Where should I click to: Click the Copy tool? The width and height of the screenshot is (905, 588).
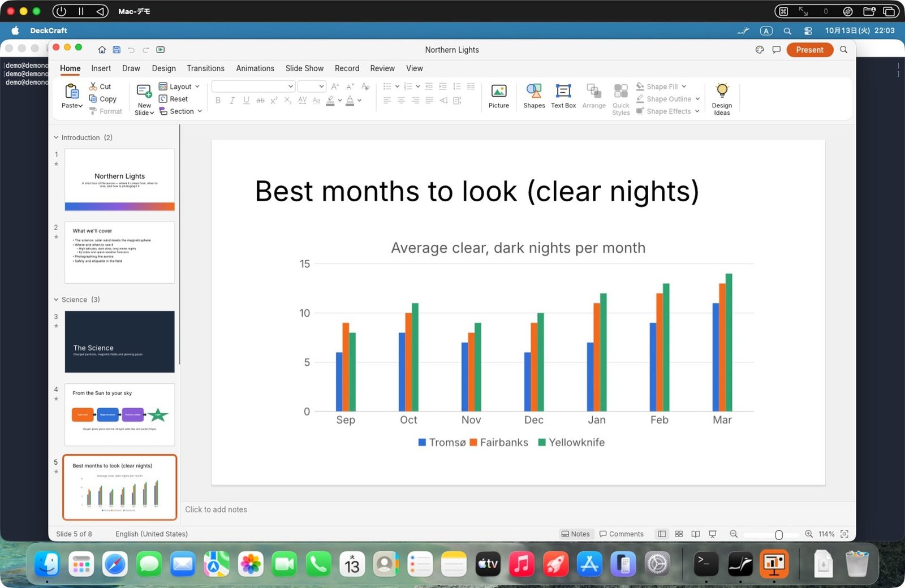[102, 99]
